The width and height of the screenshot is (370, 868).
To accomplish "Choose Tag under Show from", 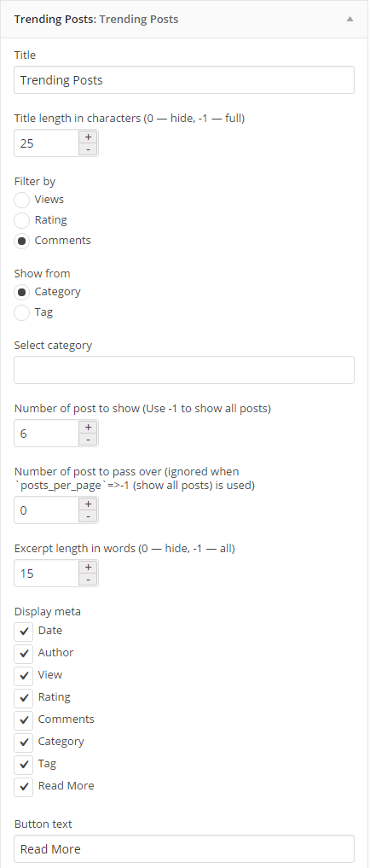I will (x=22, y=312).
